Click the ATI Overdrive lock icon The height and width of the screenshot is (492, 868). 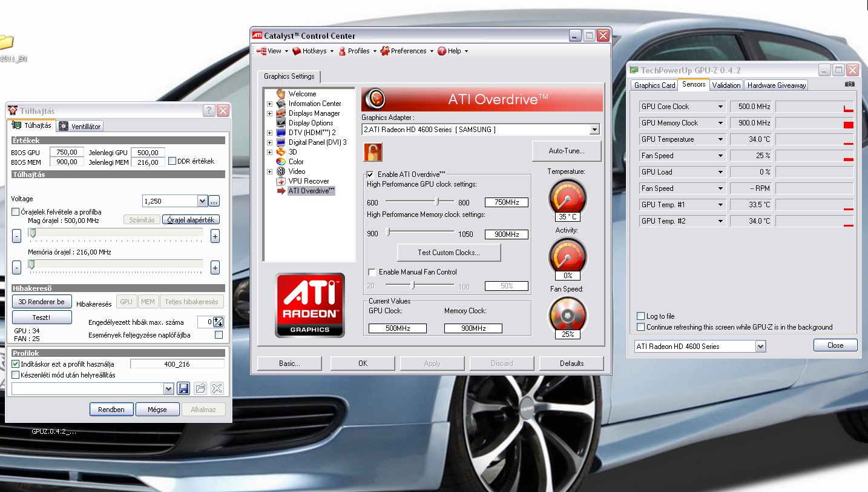(x=373, y=151)
